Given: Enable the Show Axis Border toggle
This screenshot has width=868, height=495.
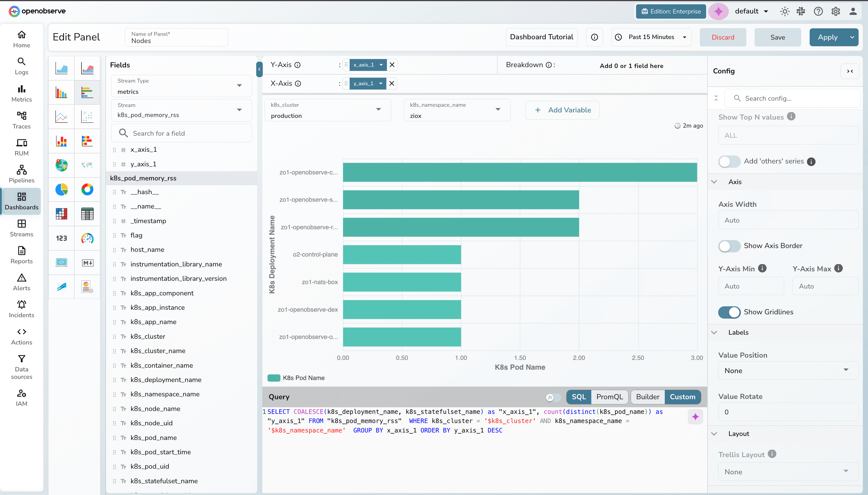Looking at the screenshot, I should coord(729,246).
